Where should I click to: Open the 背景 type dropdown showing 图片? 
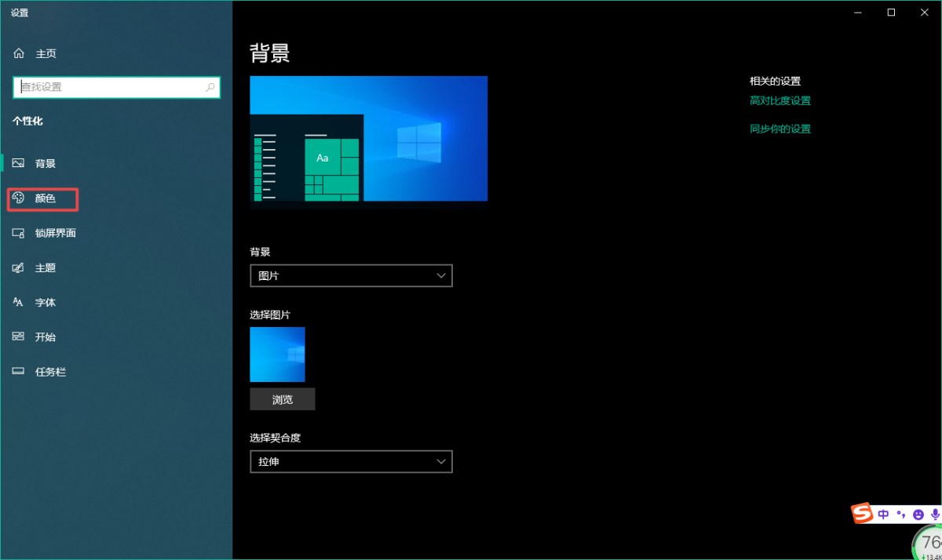[351, 276]
